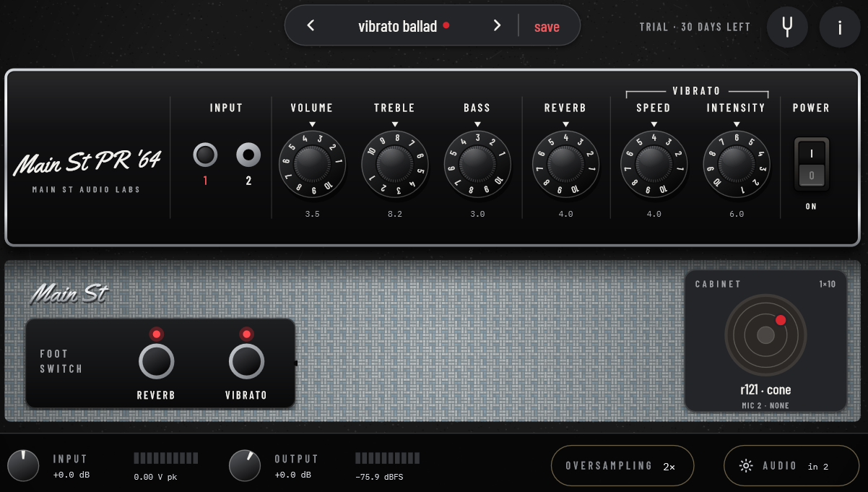Open the r121 · cone mic selector
Viewport: 868px width, 492px height.
click(765, 390)
